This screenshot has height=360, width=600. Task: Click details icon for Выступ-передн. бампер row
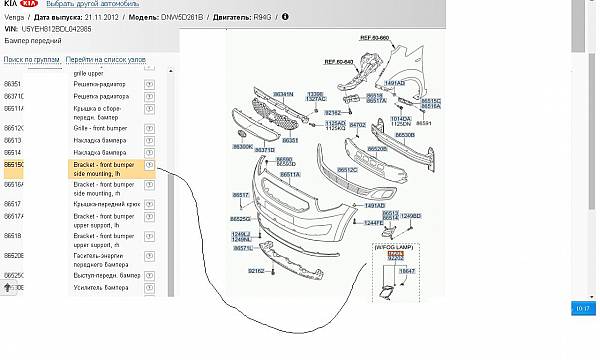click(149, 276)
